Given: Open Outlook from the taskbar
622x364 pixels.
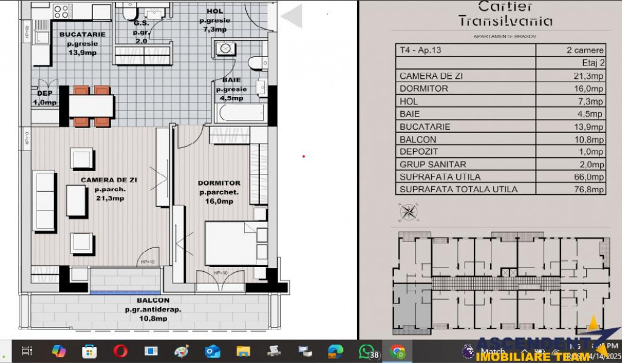Looking at the screenshot, I should 213,351.
